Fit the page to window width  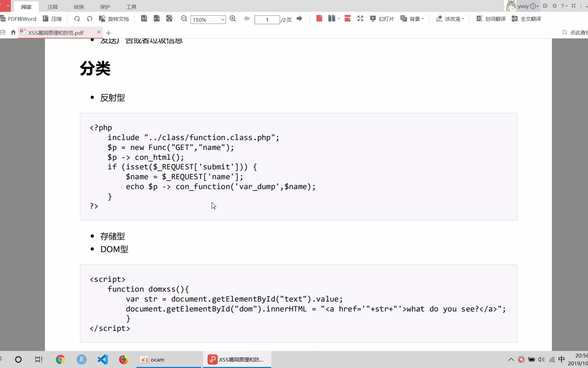tap(157, 18)
